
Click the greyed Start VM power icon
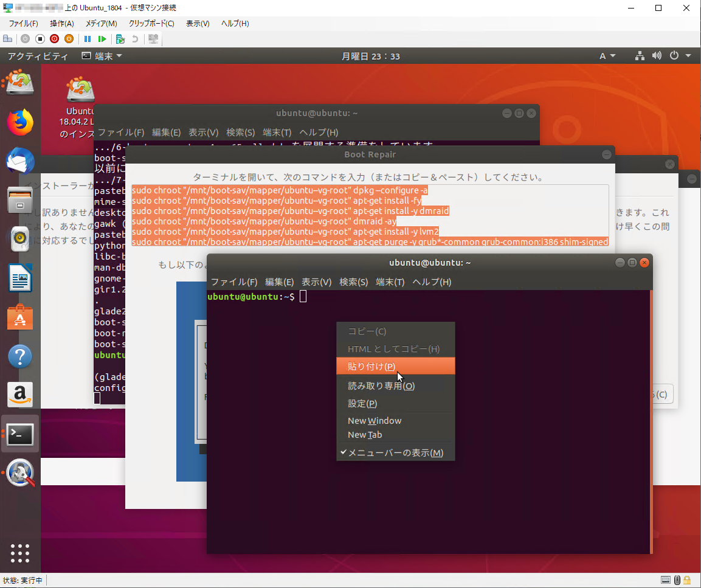click(25, 39)
